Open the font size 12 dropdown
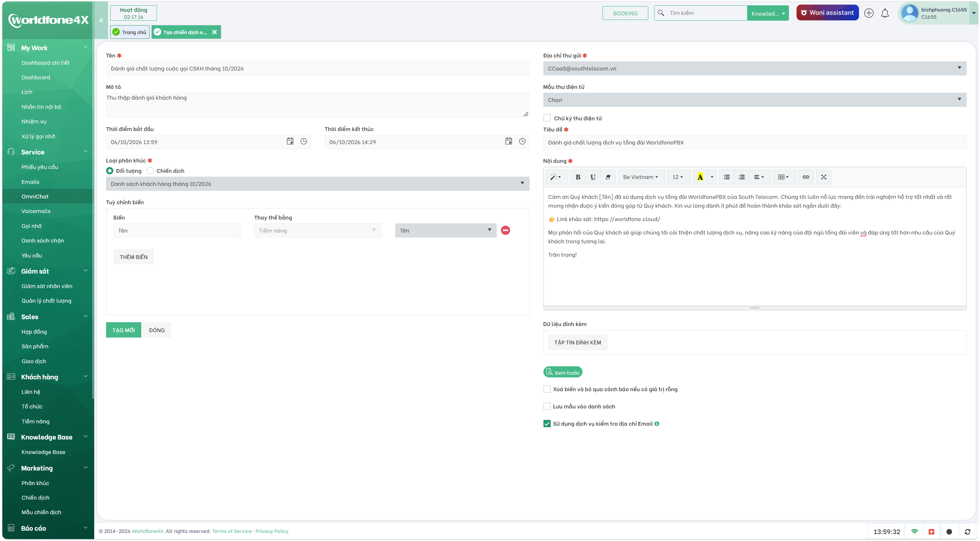This screenshot has width=980, height=541. (x=678, y=177)
